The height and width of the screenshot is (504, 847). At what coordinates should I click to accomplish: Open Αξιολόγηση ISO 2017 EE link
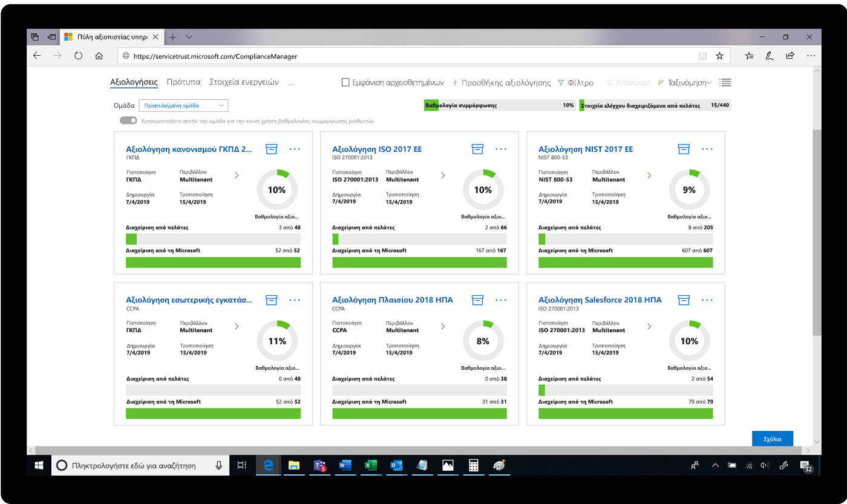point(377,149)
